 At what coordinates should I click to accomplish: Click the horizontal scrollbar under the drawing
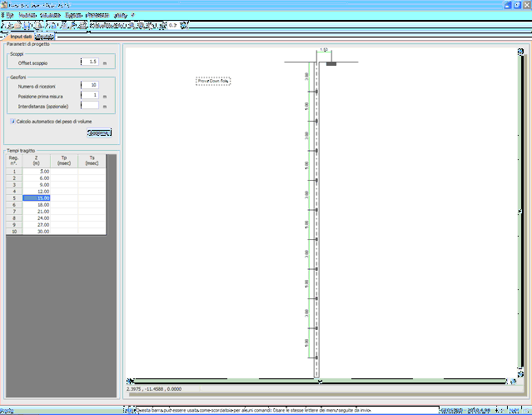click(320, 382)
